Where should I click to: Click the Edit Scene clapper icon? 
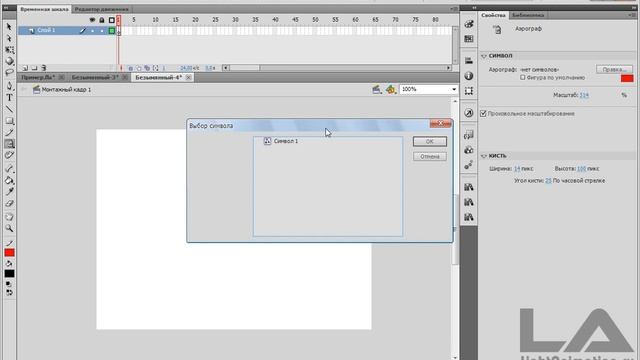coord(376,89)
